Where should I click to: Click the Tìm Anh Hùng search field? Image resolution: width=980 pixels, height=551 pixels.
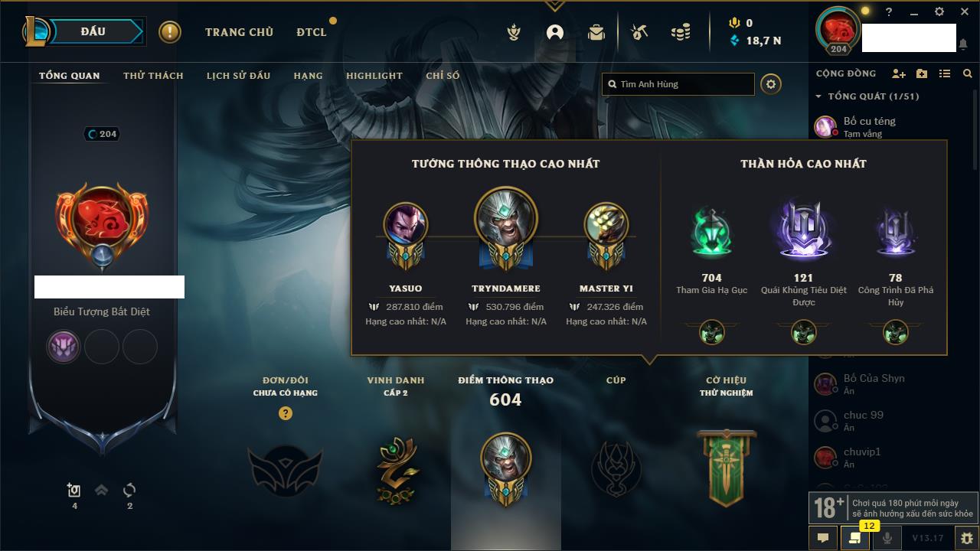pyautogui.click(x=678, y=84)
